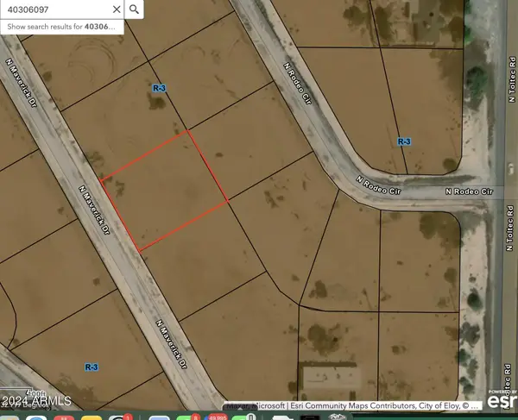518x420 pixels.
Task: Focus the search field containing 40306097
Action: [x=52, y=9]
